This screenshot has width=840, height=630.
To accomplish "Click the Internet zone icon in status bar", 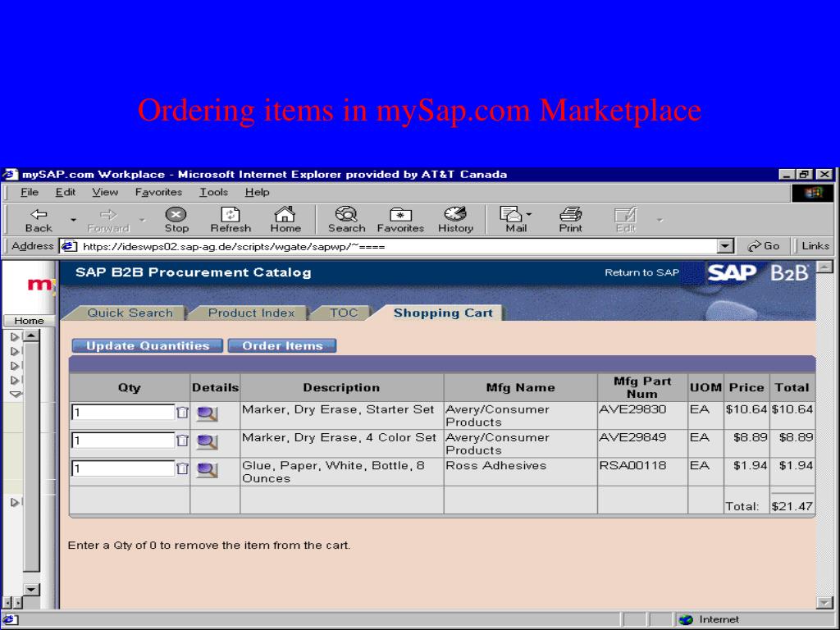I will pyautogui.click(x=686, y=620).
